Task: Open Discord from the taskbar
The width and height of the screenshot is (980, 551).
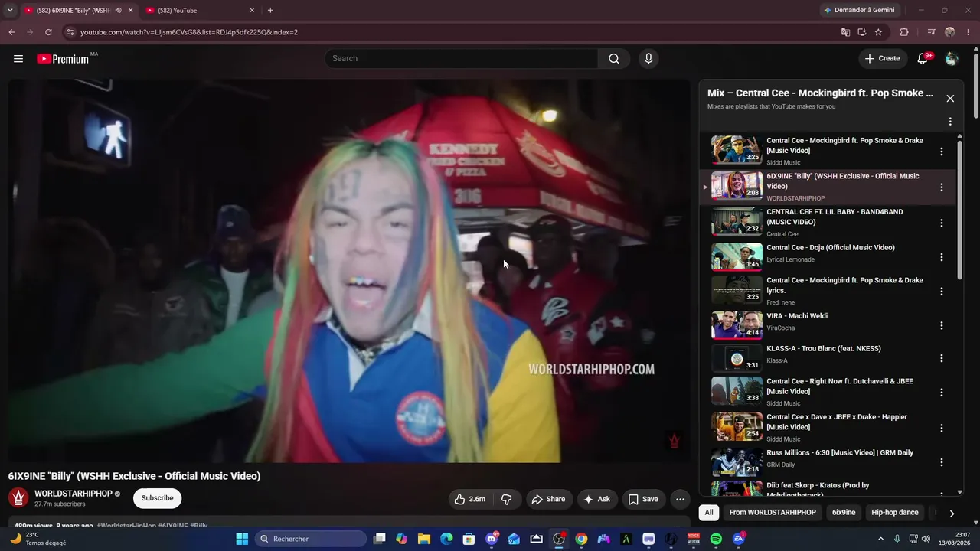Action: pos(492,539)
